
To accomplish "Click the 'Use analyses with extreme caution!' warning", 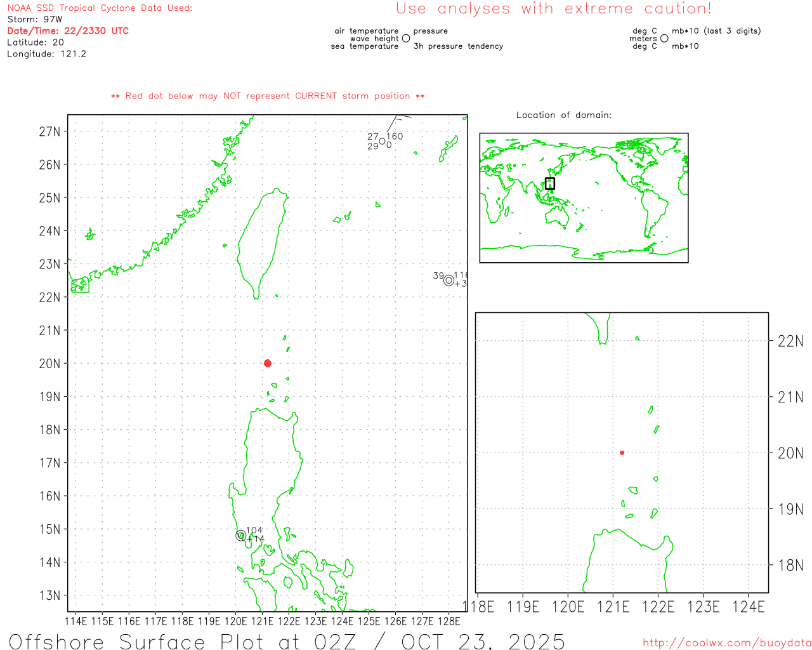I will point(553,9).
